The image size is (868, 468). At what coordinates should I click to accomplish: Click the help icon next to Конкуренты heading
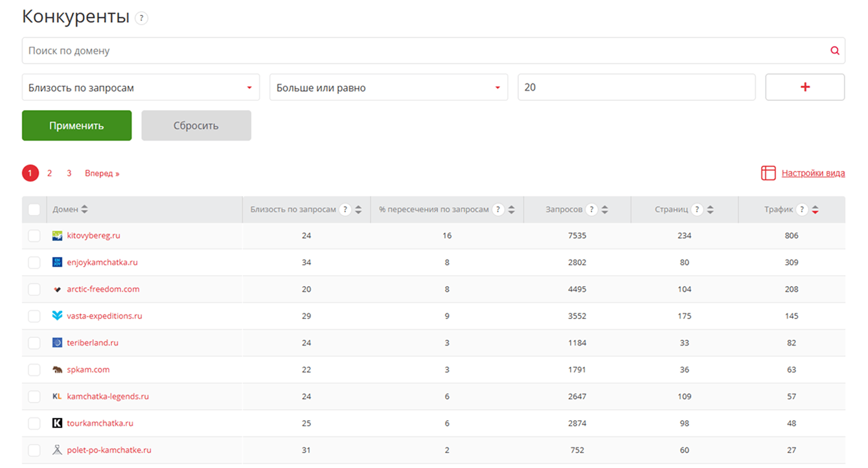point(141,18)
